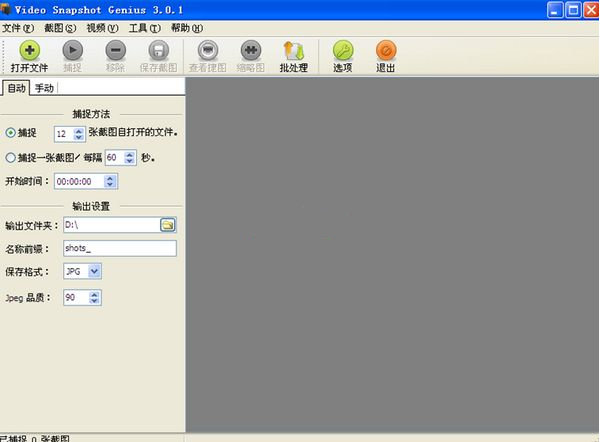Click the 查看截图 (View Snapshot) icon
The height and width of the screenshot is (442, 602).
[208, 50]
